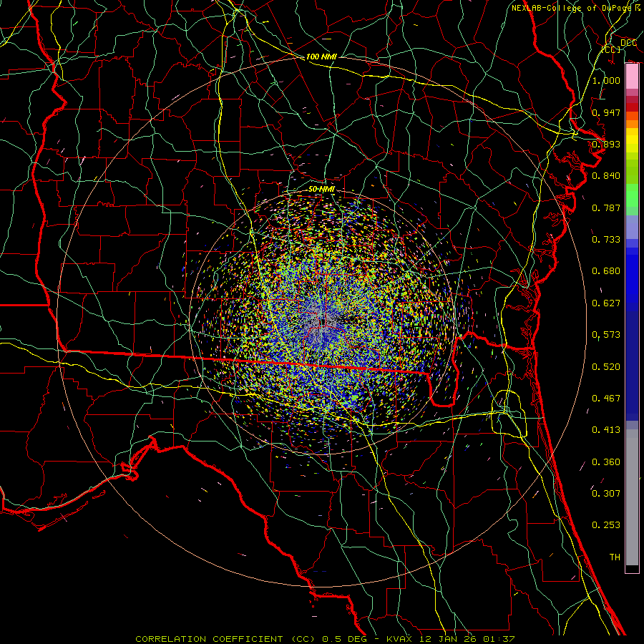This screenshot has width=644, height=644.
Task: Click the 'DEC' label above the scale
Action: coord(629,43)
